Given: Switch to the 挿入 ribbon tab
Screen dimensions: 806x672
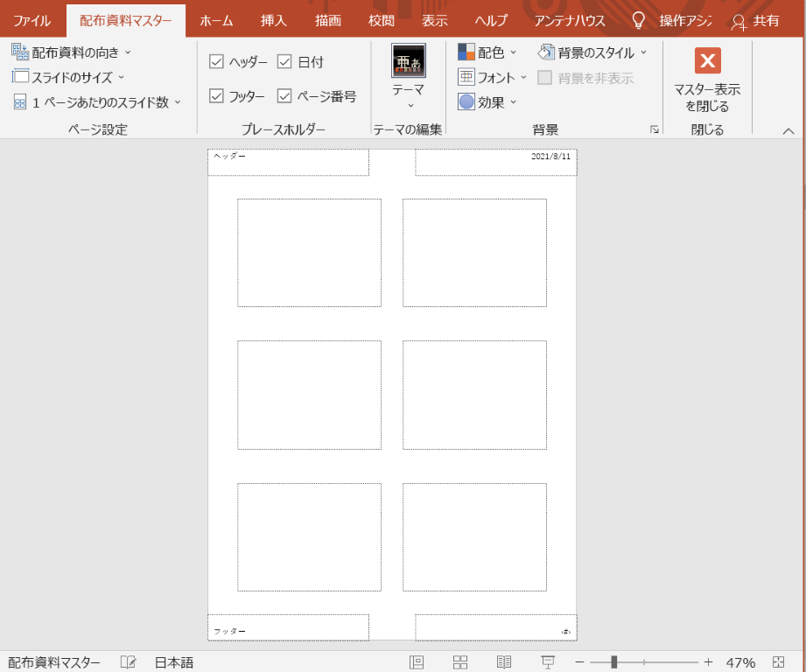Looking at the screenshot, I should coord(273,20).
